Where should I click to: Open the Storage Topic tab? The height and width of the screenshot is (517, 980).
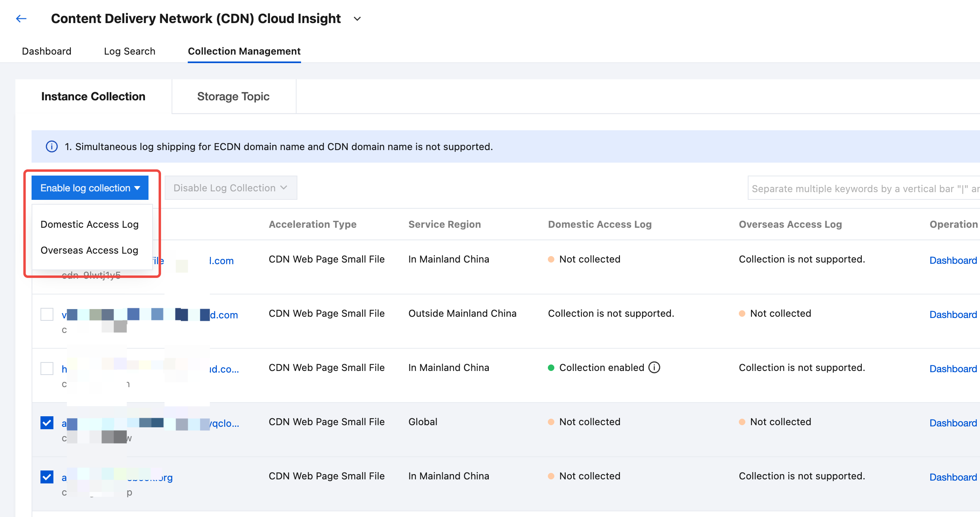coord(233,96)
